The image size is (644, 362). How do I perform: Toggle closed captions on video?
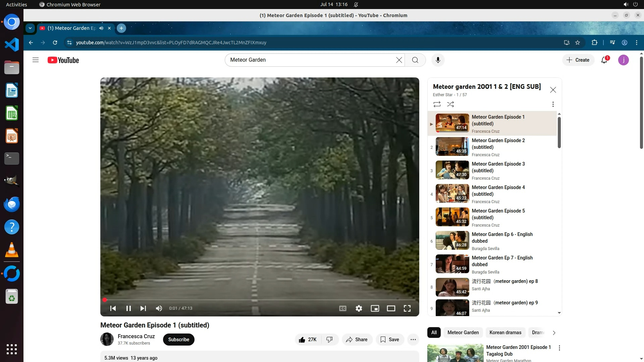342,308
